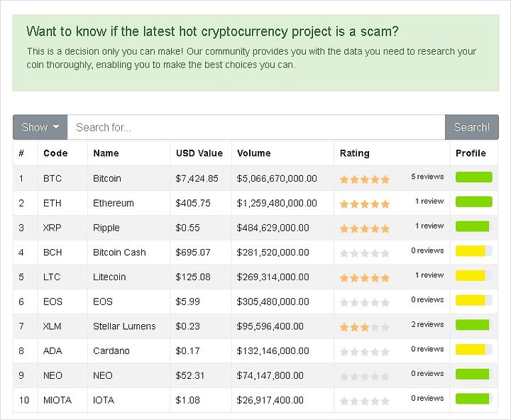
Task: Click the empty stars for Bitcoin Cash
Action: (365, 253)
